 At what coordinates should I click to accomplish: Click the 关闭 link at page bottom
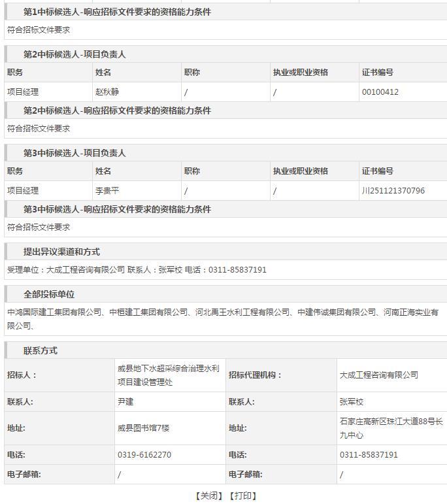(208, 496)
